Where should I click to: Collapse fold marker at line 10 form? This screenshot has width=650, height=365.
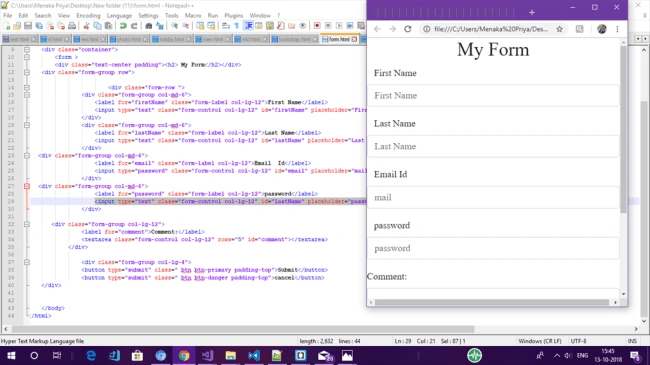(x=27, y=57)
